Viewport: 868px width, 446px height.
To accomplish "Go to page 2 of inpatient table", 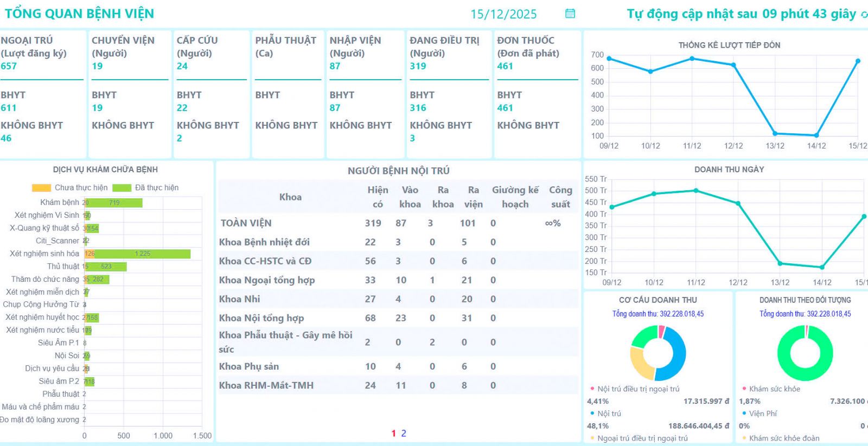I will tap(404, 433).
